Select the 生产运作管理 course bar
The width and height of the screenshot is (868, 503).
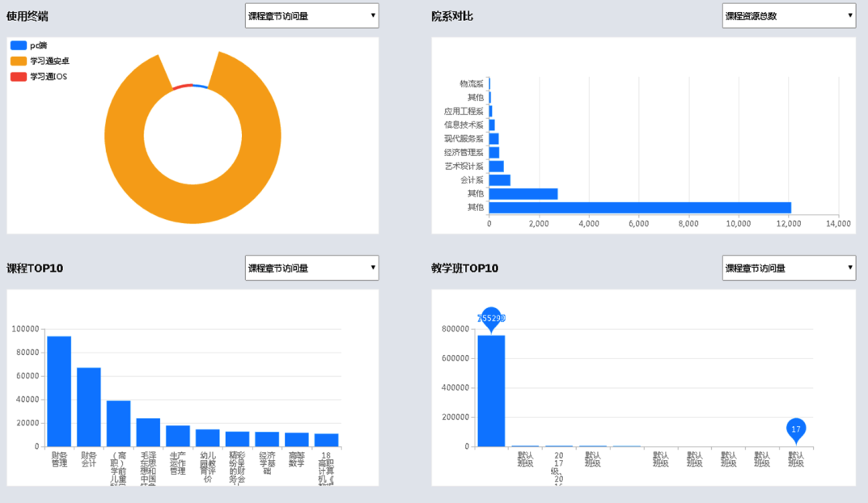point(178,436)
